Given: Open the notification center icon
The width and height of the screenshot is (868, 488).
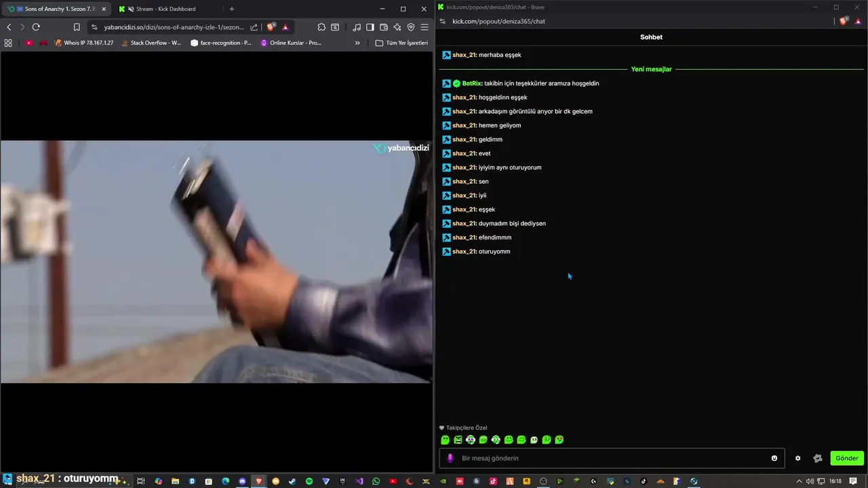Looking at the screenshot, I should (853, 481).
